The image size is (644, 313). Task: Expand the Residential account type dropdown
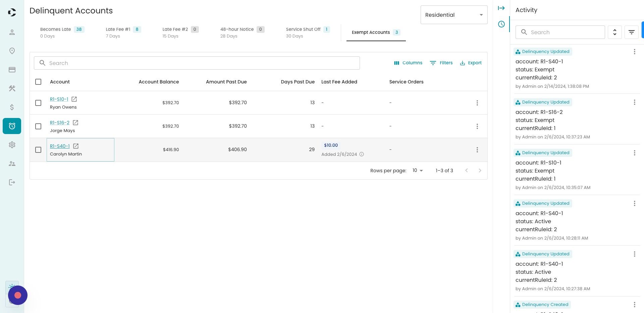click(454, 15)
